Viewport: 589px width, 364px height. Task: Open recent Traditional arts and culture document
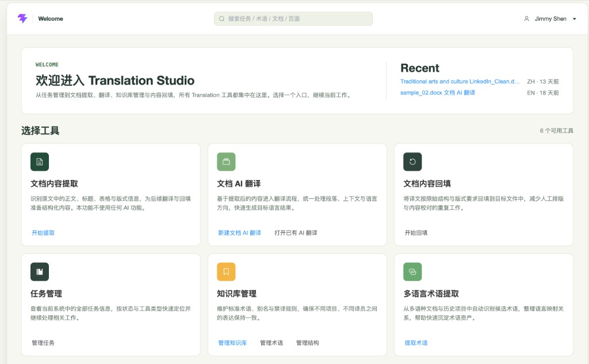(460, 82)
